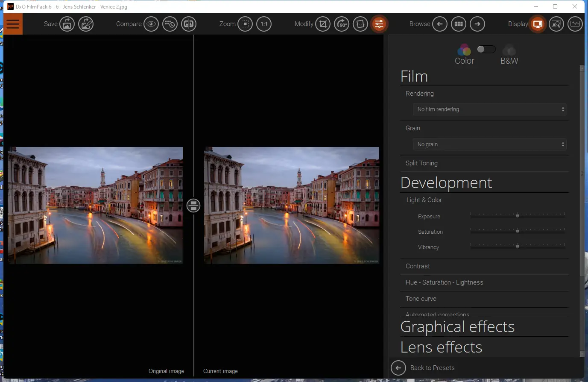Image resolution: width=588 pixels, height=382 pixels.
Task: Click the Save as preset icon
Action: pyautogui.click(x=86, y=24)
